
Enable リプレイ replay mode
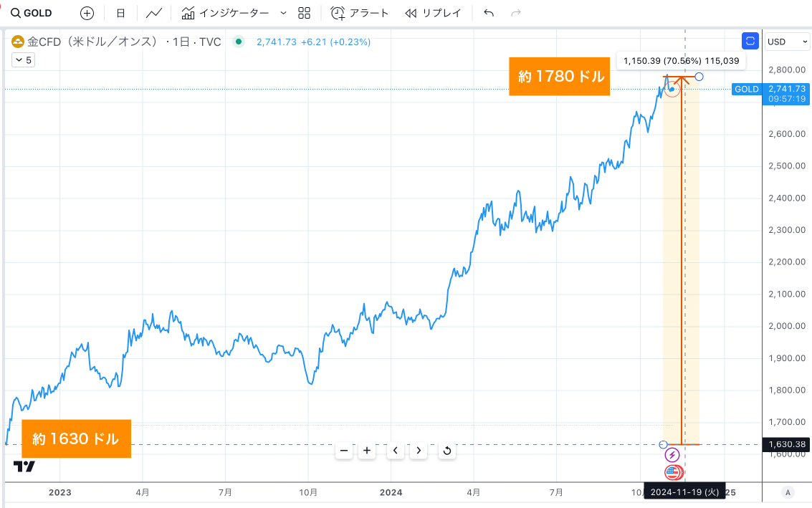click(x=432, y=12)
